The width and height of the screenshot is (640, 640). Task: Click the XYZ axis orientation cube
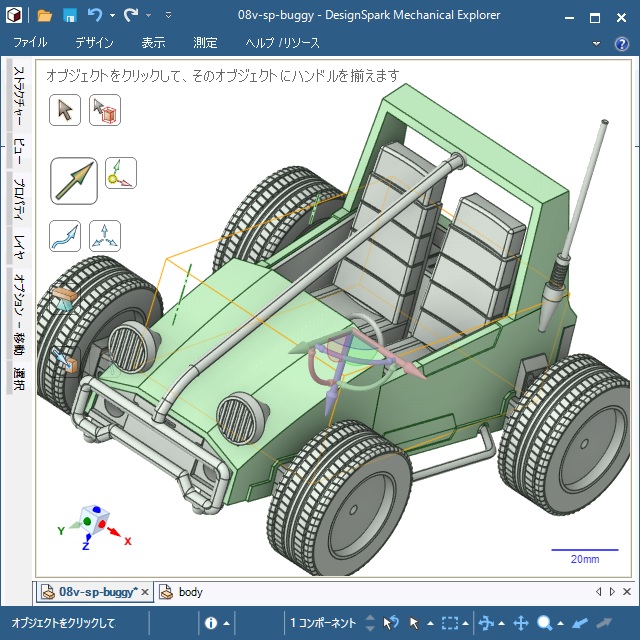click(x=98, y=521)
